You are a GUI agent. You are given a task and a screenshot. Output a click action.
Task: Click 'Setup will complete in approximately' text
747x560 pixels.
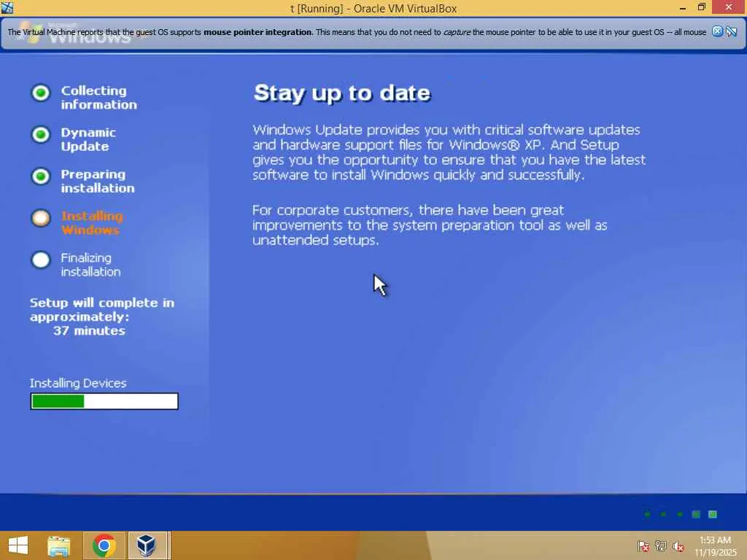102,309
